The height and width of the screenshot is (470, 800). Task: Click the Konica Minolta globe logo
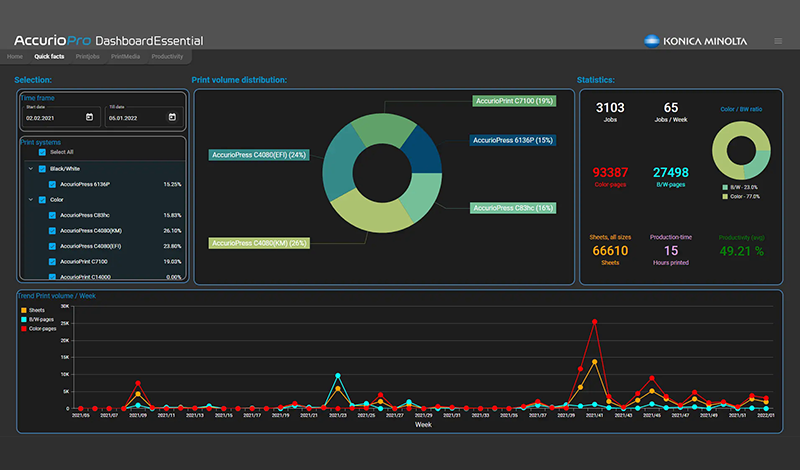tap(652, 41)
